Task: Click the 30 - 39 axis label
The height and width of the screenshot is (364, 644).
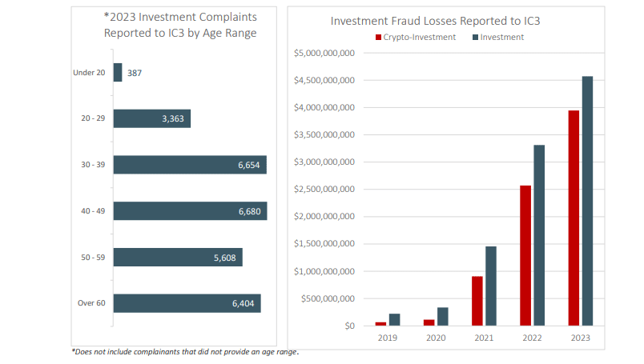Action: (93, 165)
